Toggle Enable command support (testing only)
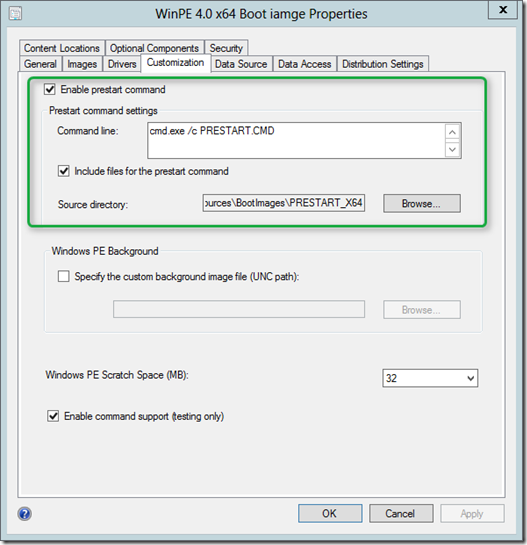Image resolution: width=527 pixels, height=545 pixels. coord(53,416)
